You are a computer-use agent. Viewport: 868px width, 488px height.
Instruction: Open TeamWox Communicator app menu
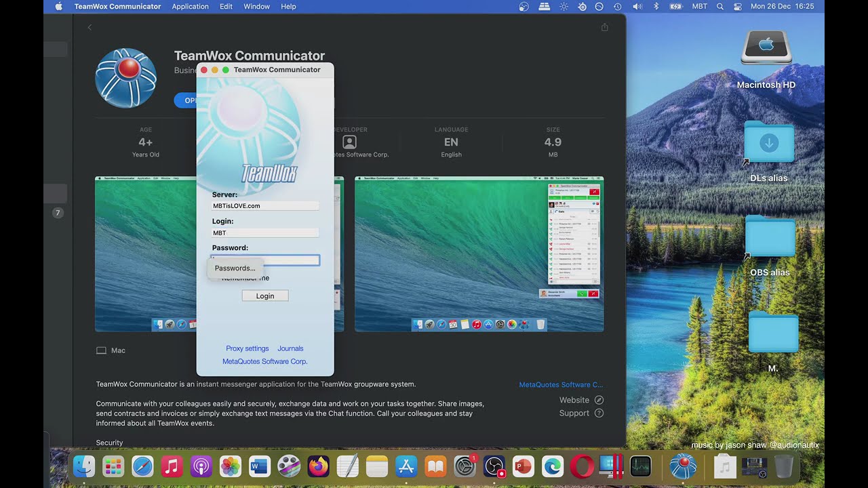click(117, 6)
